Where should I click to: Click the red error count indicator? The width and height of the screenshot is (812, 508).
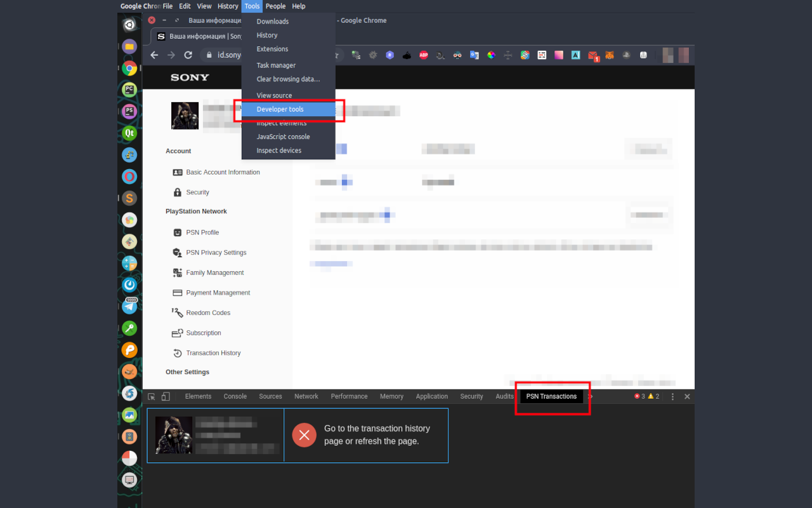(x=639, y=396)
